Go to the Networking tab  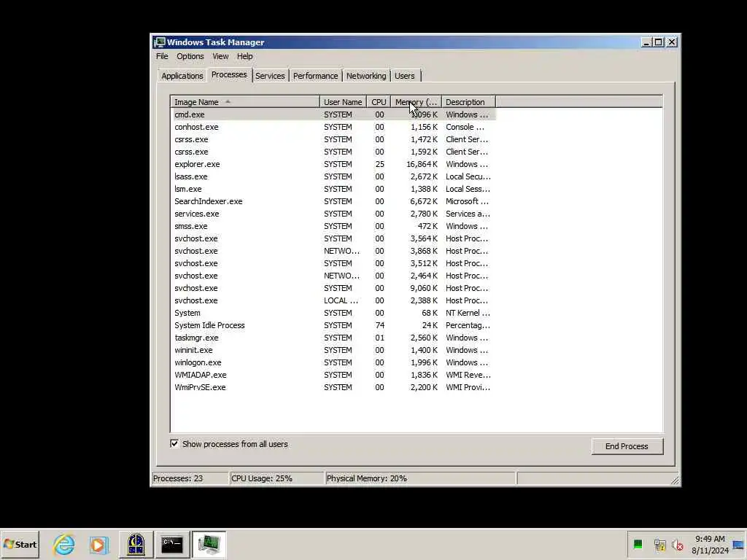coord(366,76)
